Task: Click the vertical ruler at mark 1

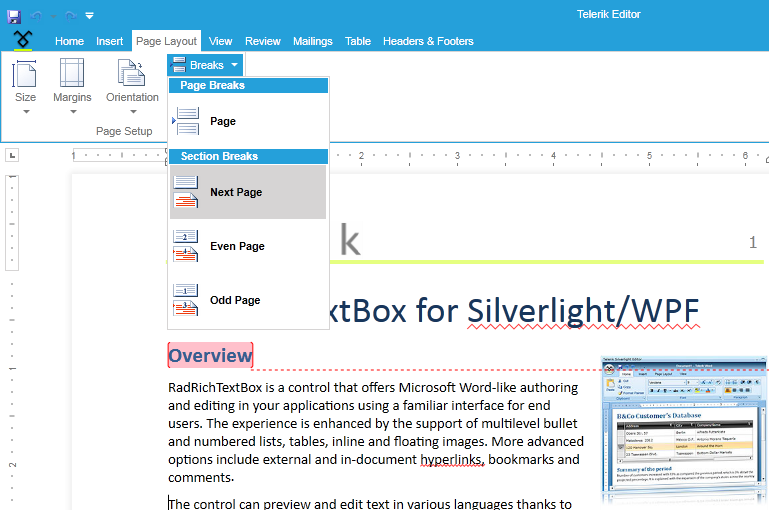Action: 12,368
